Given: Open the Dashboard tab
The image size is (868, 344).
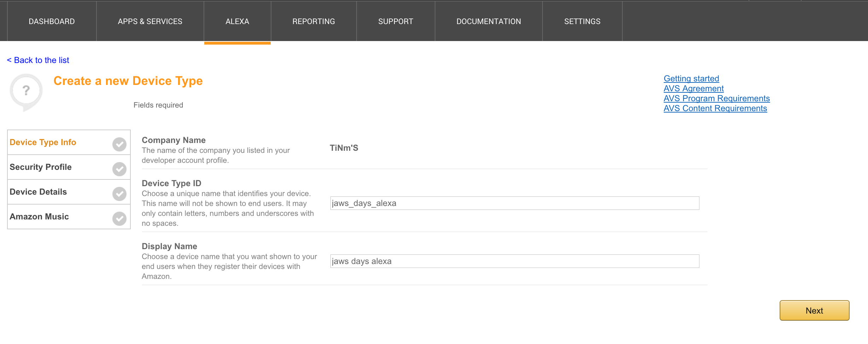Looking at the screenshot, I should (x=52, y=21).
